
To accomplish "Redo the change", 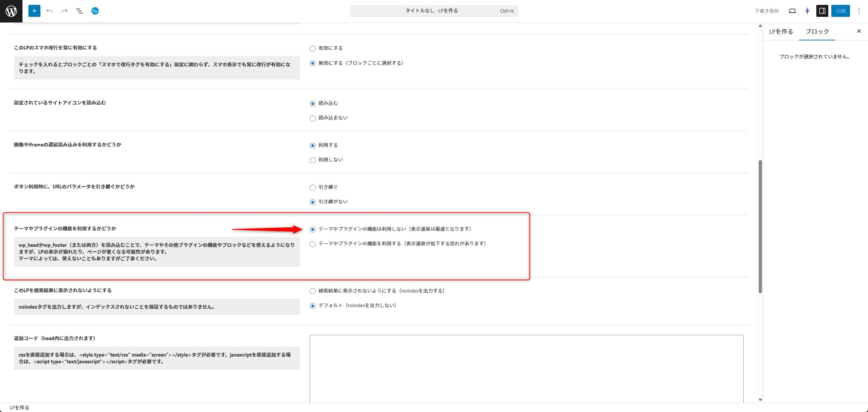I will point(64,11).
